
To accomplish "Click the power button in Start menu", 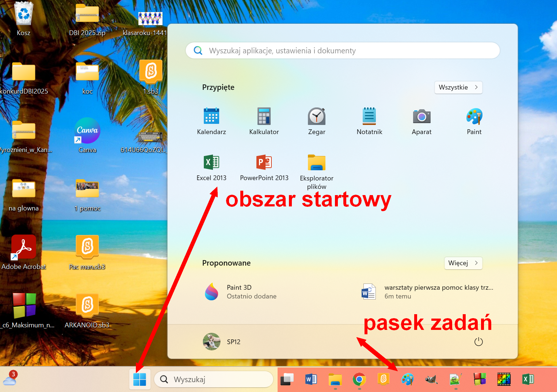I will [x=478, y=342].
